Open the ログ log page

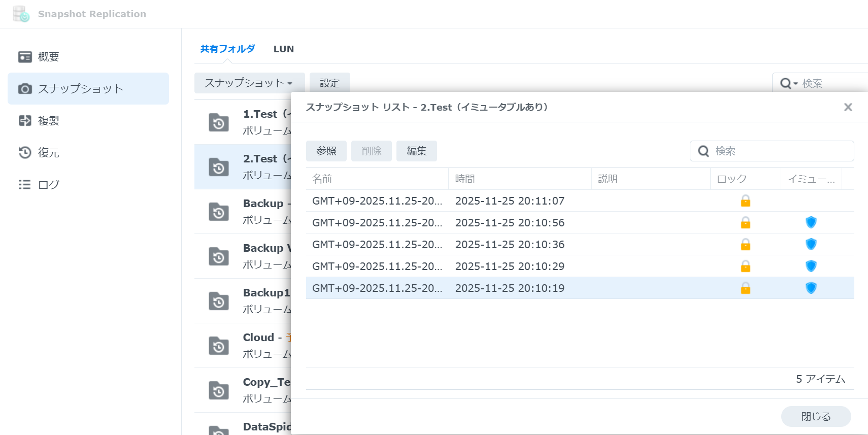(48, 185)
